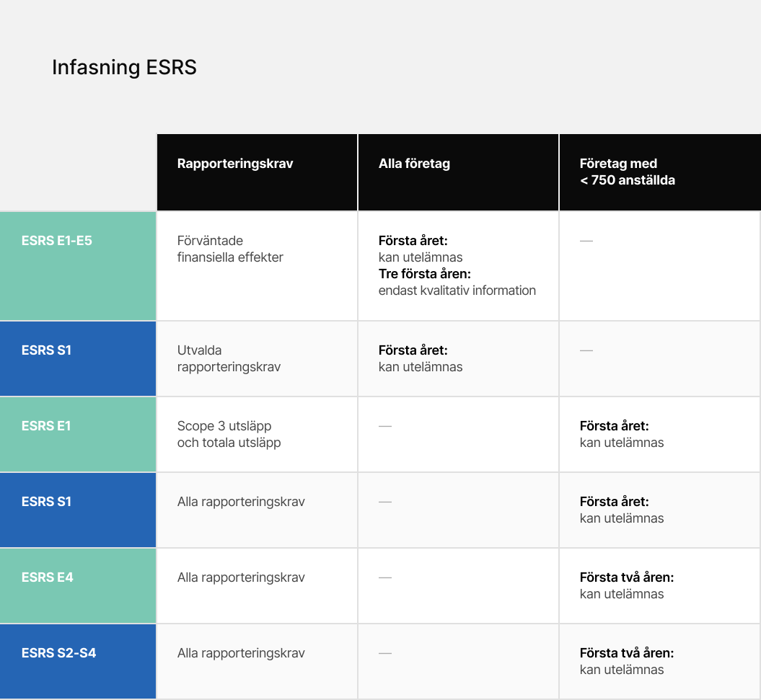Click 'Alla rapporteringskrav' in the ESRS E4 row
This screenshot has width=761, height=700.
[x=241, y=577]
